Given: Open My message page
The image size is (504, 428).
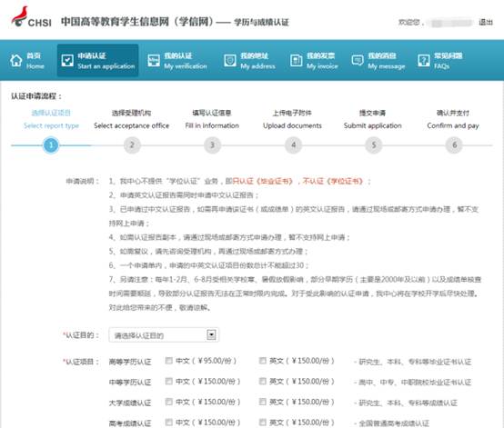Looking at the screenshot, I should click(378, 61).
